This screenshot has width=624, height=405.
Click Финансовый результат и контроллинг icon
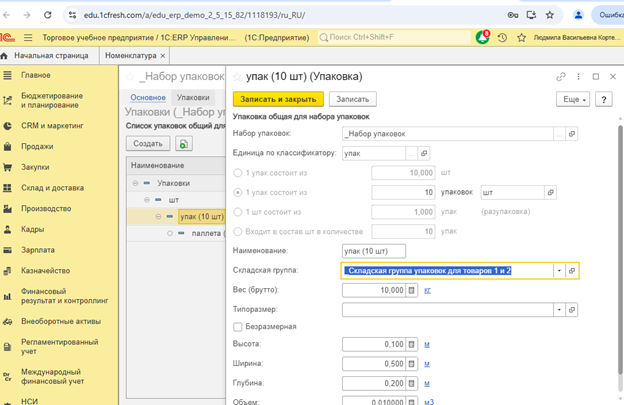(7, 296)
